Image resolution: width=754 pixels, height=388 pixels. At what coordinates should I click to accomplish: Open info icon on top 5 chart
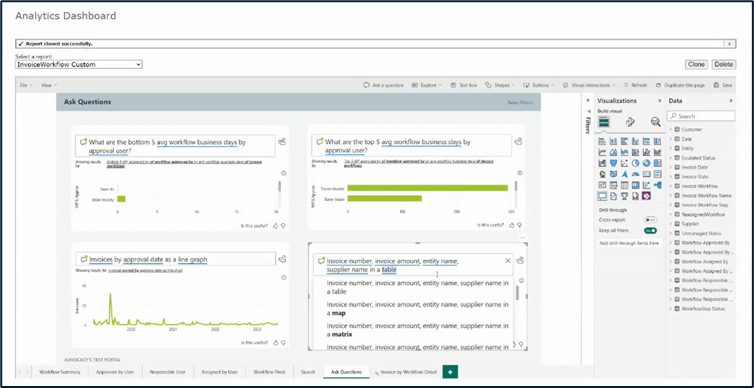(x=519, y=173)
